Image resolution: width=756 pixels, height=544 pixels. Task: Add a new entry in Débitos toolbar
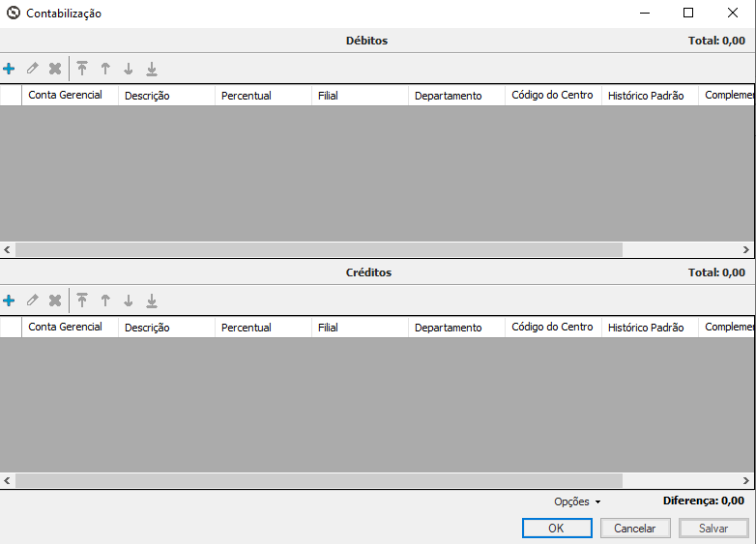click(9, 69)
